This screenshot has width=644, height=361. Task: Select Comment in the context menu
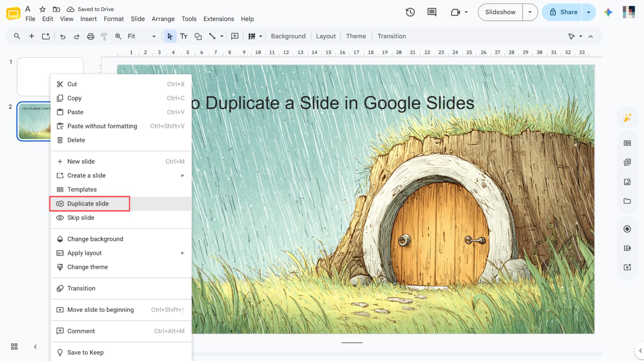[121, 331]
